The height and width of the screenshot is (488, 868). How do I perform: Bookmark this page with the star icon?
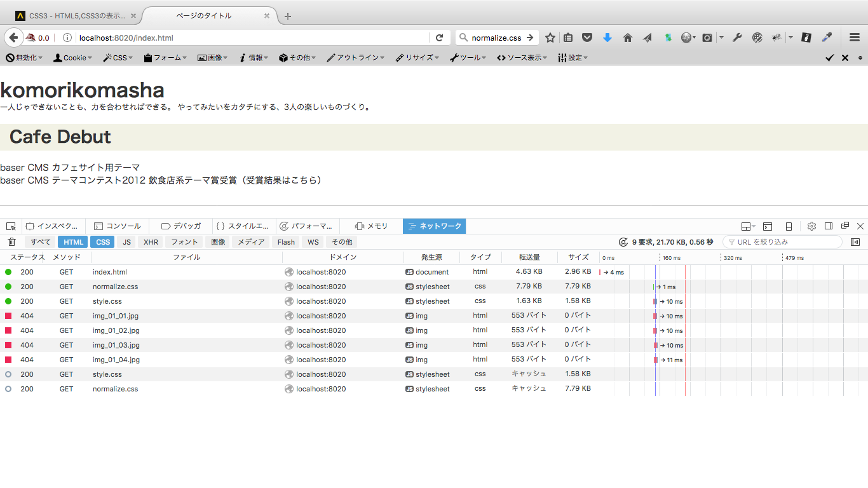coord(550,37)
